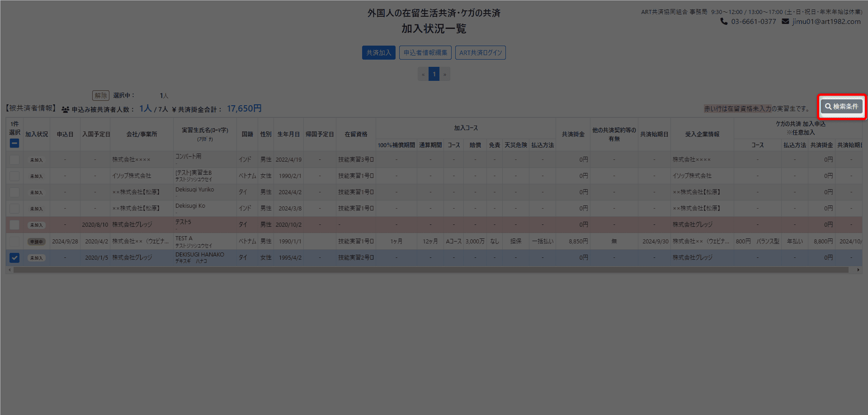This screenshot has height=415, width=868.
Task: Open the ART共済ログイン page
Action: pyautogui.click(x=480, y=53)
